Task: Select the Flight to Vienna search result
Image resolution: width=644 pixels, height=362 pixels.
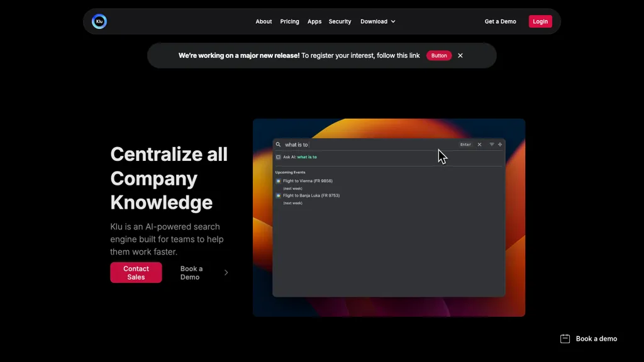Action: click(x=308, y=181)
